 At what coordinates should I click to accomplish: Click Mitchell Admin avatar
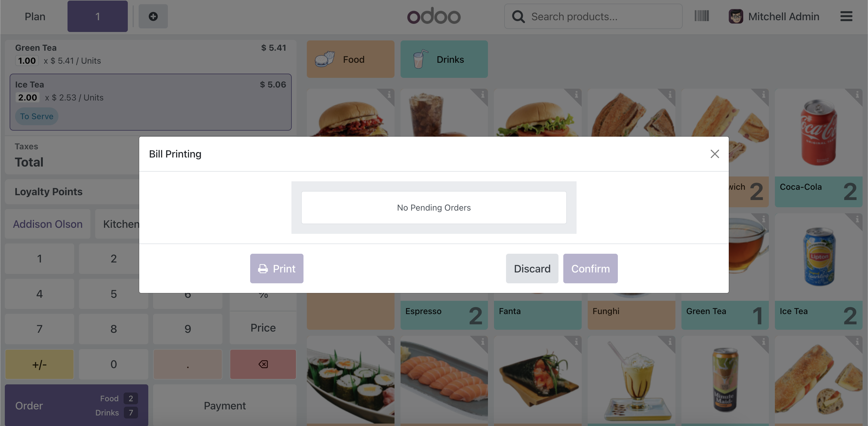[x=736, y=16]
